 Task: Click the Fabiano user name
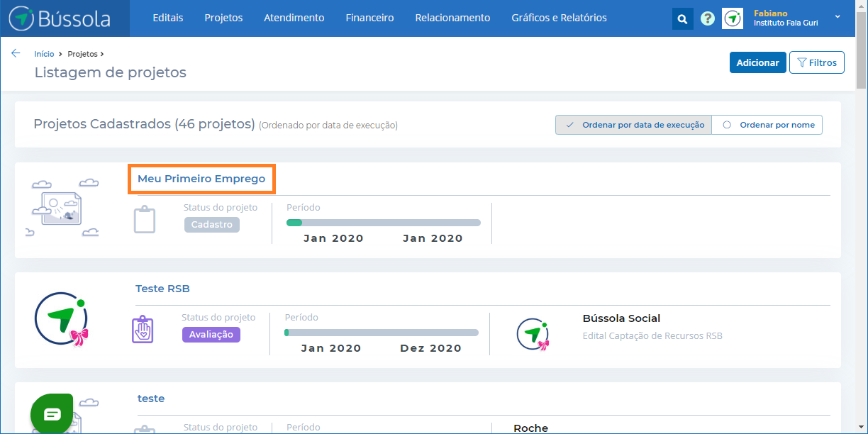click(x=771, y=13)
